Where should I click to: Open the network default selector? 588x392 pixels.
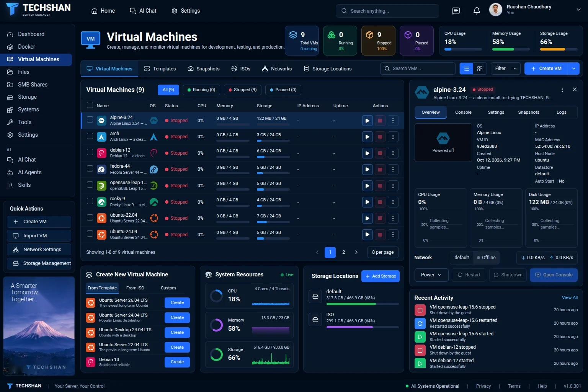click(462, 258)
